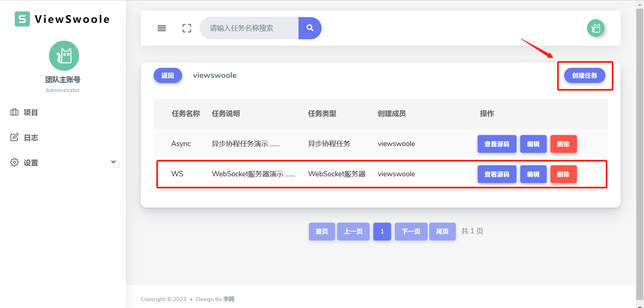Click the 创建任务 button
644x308 pixels.
[x=585, y=76]
